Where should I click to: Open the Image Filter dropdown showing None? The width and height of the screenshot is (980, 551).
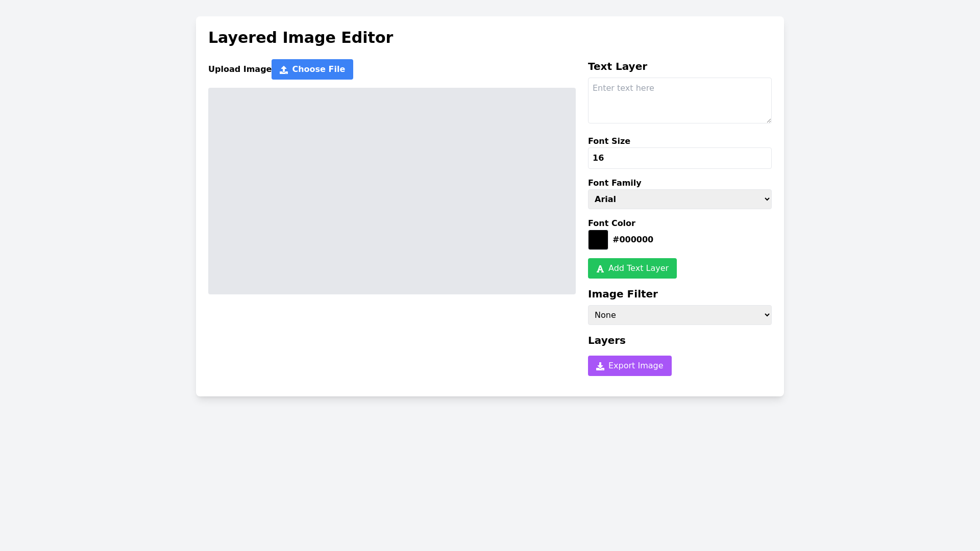pyautogui.click(x=679, y=315)
